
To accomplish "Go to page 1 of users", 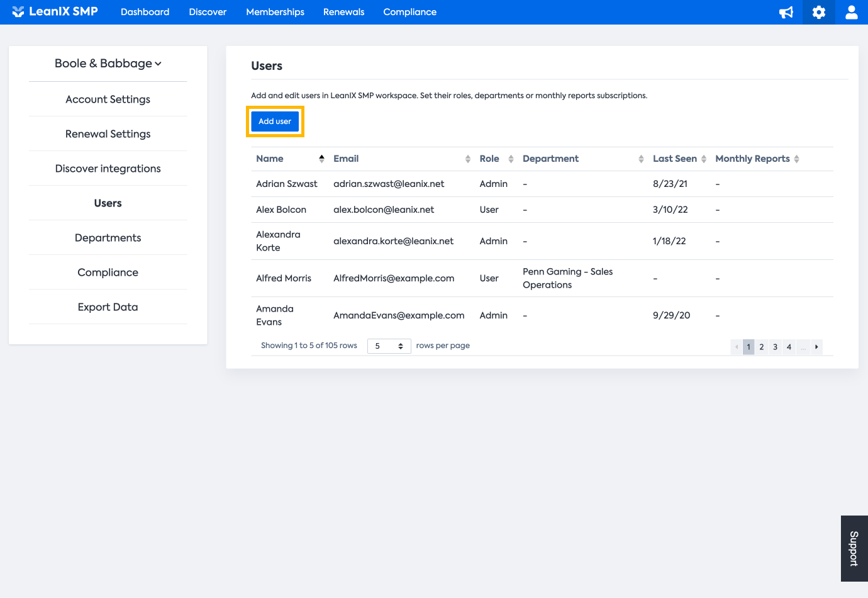I will point(748,347).
